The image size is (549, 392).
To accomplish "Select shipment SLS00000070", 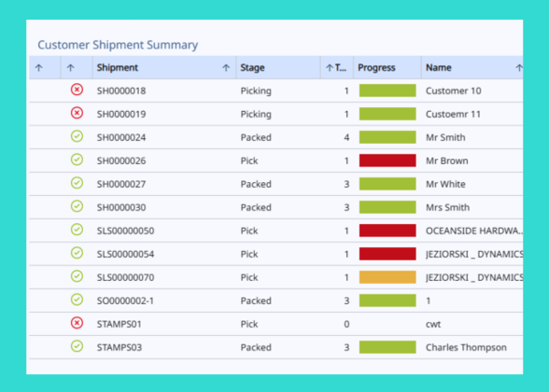I will pyautogui.click(x=125, y=277).
